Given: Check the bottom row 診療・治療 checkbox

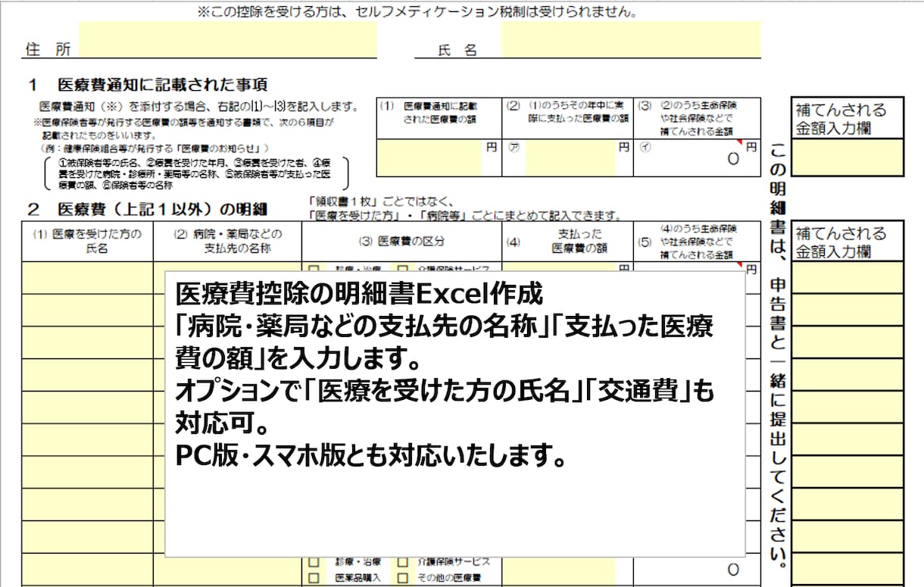Looking at the screenshot, I should pos(313,563).
